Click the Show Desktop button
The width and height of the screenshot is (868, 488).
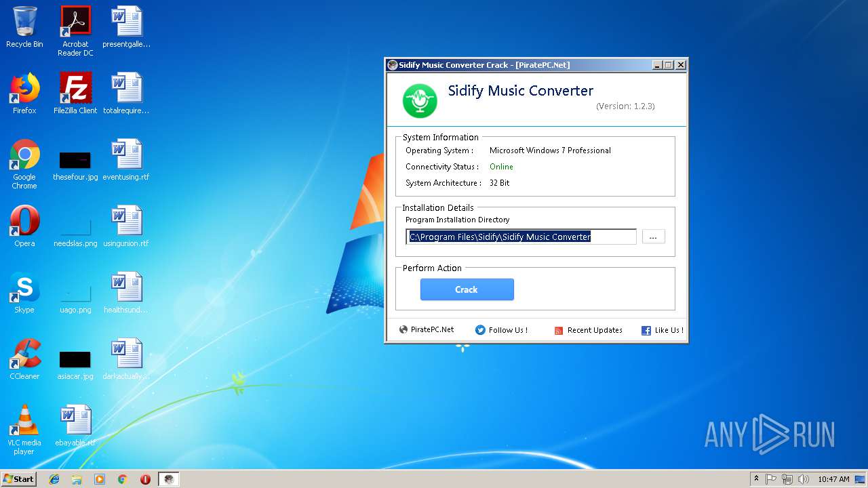tap(861, 479)
